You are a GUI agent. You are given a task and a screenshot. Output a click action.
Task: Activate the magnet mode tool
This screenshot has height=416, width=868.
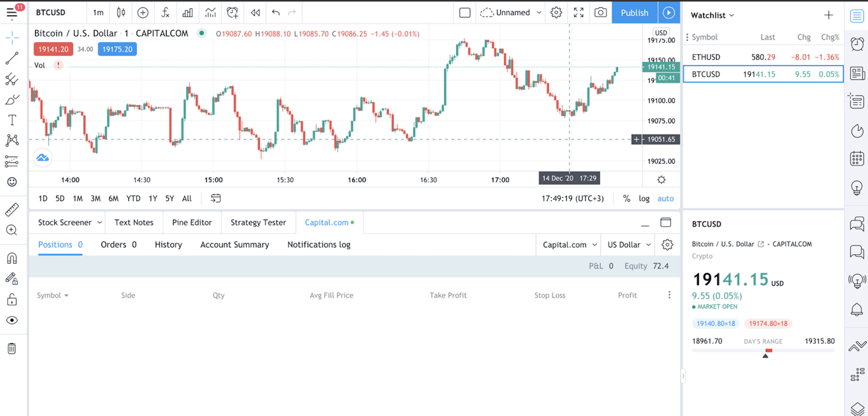point(12,258)
